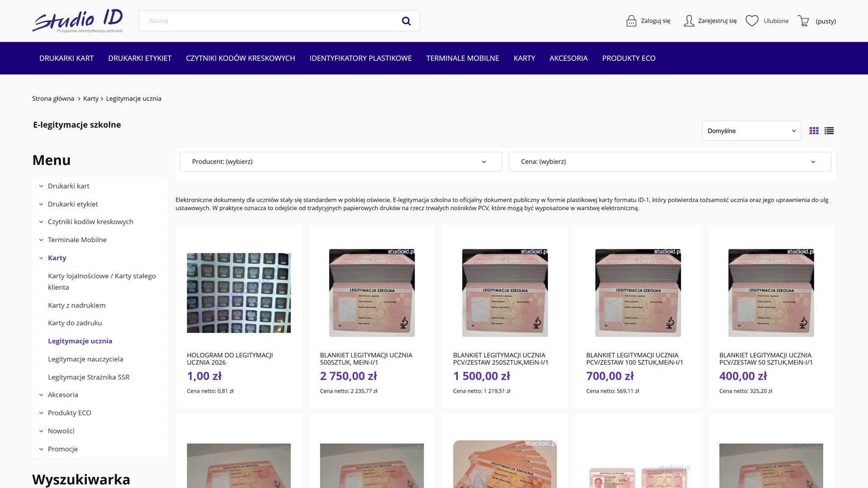Open the Domyślne sorting dropdown
This screenshot has width=868, height=488.
coord(751,131)
